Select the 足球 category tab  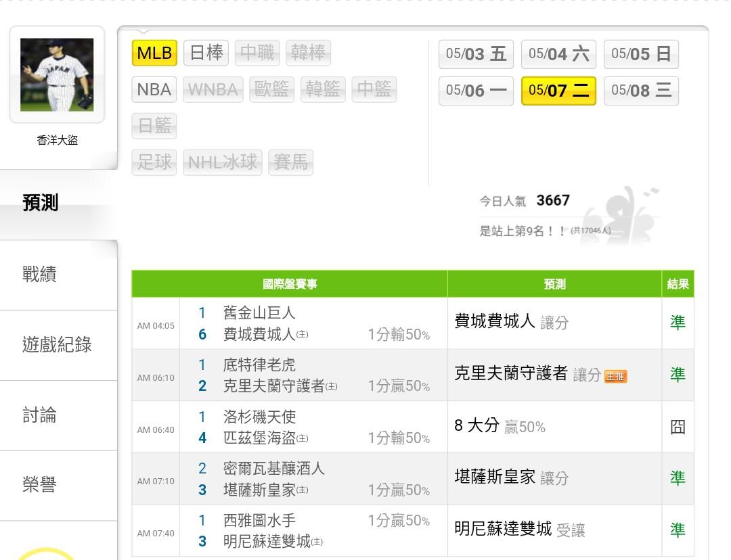[x=154, y=162]
